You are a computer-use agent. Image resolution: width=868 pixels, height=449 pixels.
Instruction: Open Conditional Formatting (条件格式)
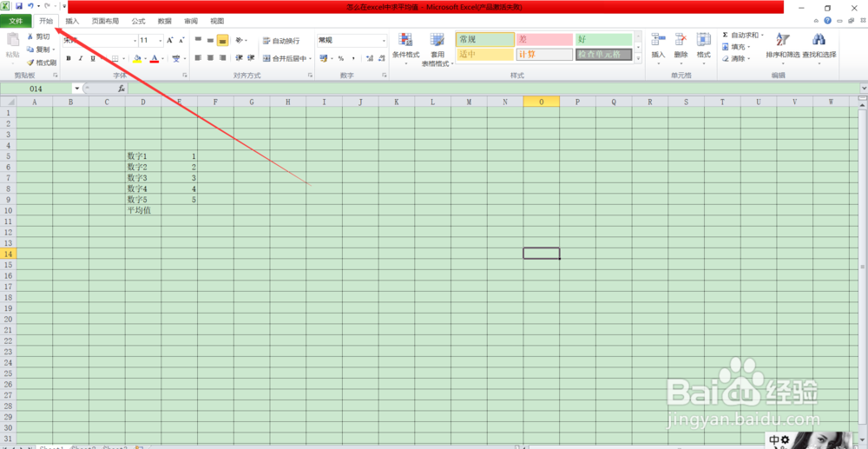pyautogui.click(x=405, y=49)
